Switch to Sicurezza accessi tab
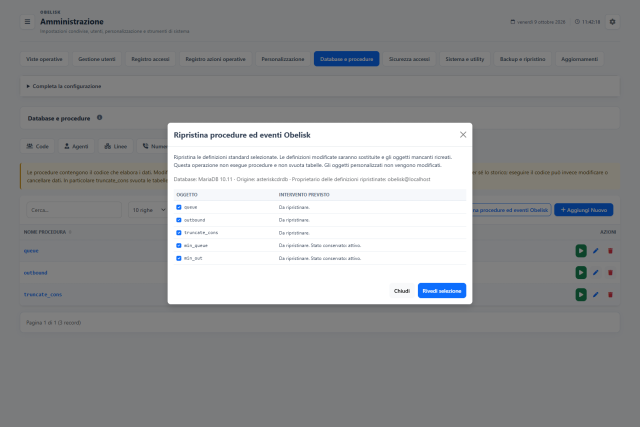The height and width of the screenshot is (427, 640). coord(409,59)
